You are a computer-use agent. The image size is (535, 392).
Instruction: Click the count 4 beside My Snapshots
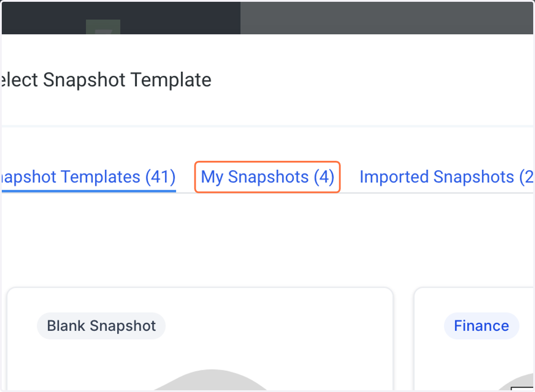[x=324, y=177]
